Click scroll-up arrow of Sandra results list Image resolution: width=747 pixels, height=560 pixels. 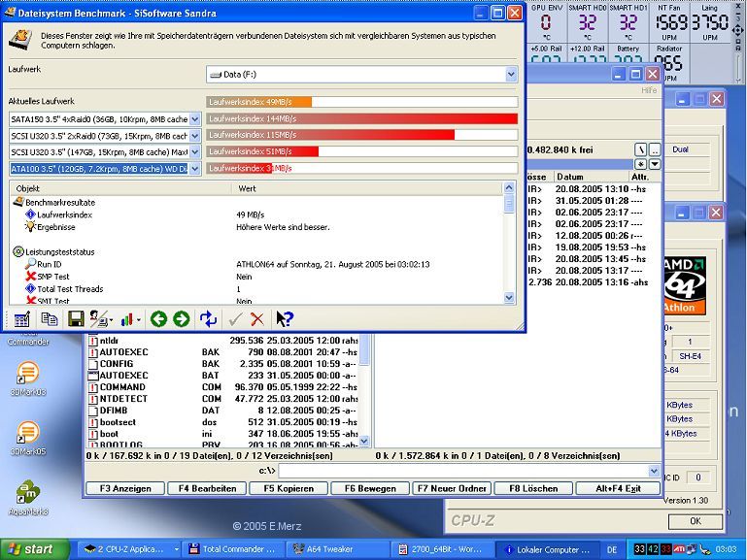coord(509,188)
